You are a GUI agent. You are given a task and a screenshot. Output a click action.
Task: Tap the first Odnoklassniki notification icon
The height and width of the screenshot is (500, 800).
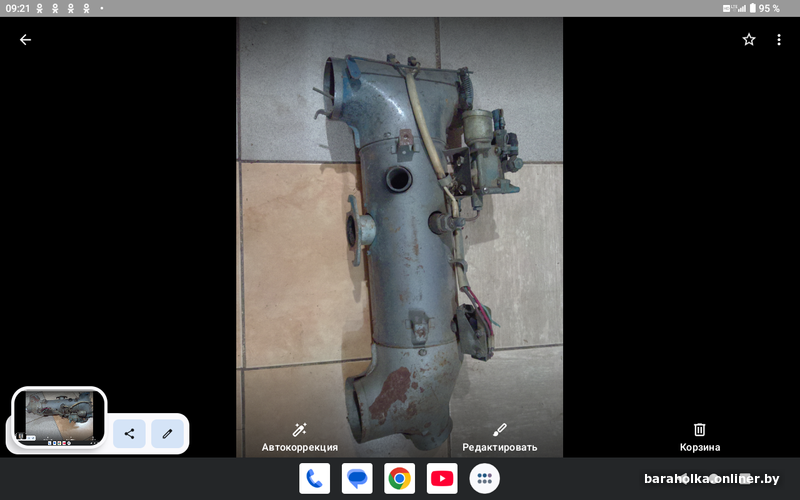click(x=39, y=8)
